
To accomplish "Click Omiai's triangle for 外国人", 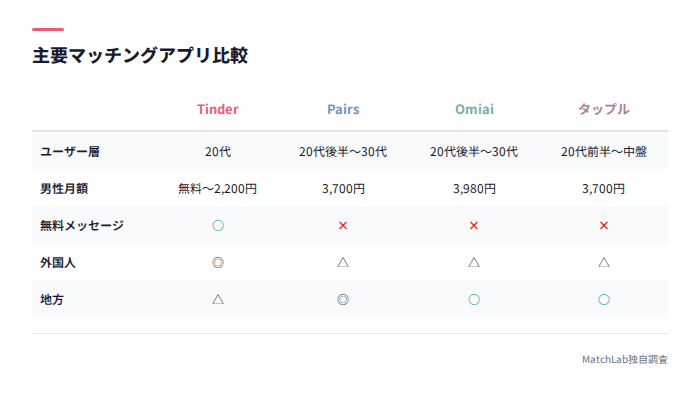I will coord(474,262).
